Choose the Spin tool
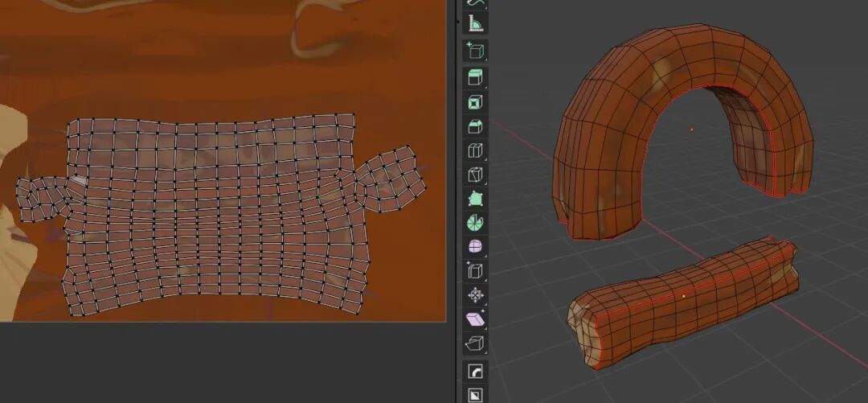The height and width of the screenshot is (403, 868). tap(476, 223)
